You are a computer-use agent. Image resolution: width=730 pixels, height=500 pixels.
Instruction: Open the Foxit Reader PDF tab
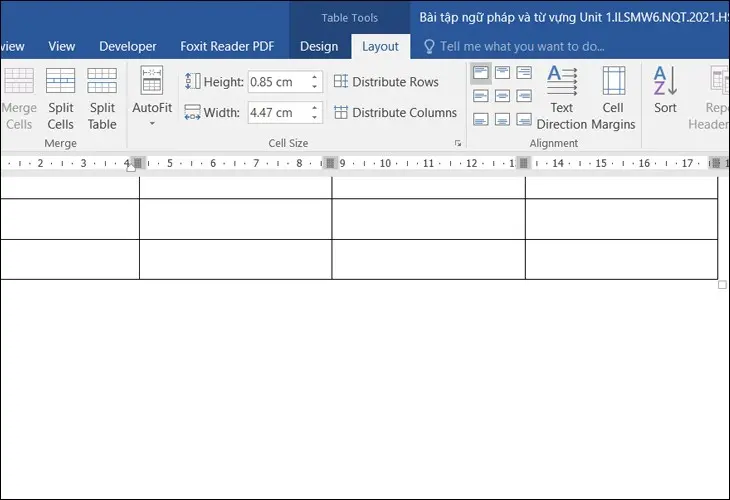229,46
